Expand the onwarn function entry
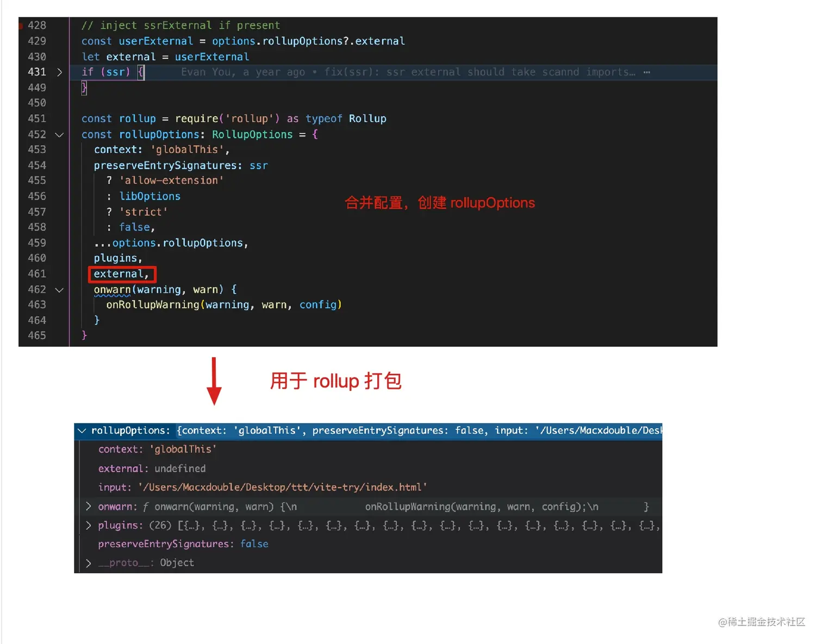 click(x=88, y=507)
